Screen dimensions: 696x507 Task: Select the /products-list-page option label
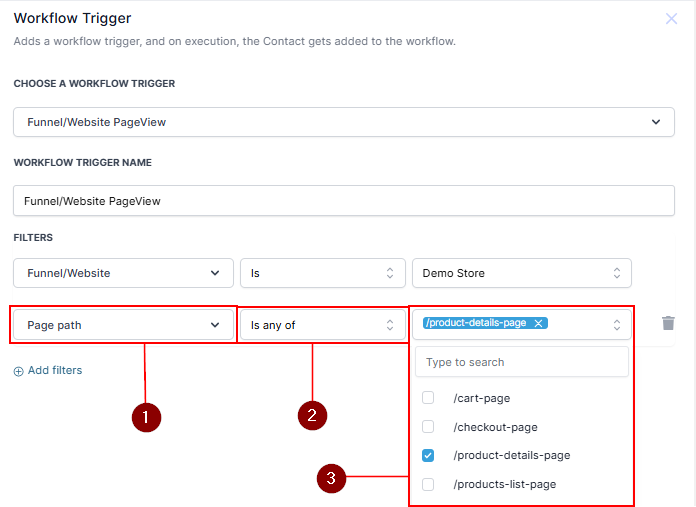(x=504, y=484)
